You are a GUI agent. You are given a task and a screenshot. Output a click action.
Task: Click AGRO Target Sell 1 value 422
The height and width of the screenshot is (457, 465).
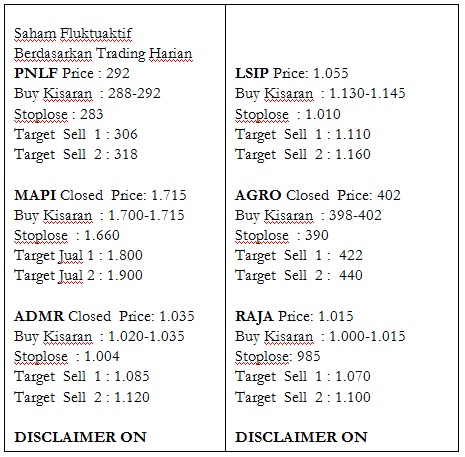351,256
